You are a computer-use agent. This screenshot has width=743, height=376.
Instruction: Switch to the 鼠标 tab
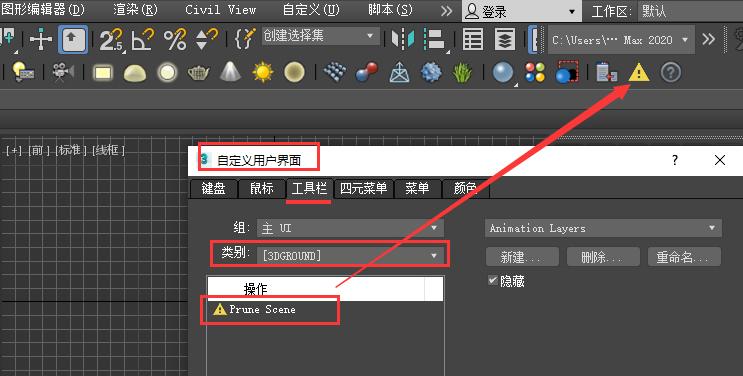262,189
